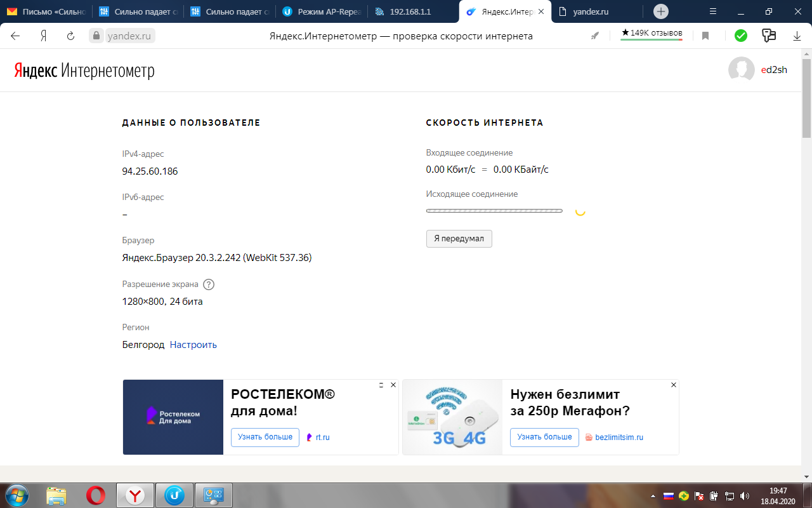Select the IPv4 address 94.25.60.186
Screen dimensions: 812x508
[x=150, y=171]
